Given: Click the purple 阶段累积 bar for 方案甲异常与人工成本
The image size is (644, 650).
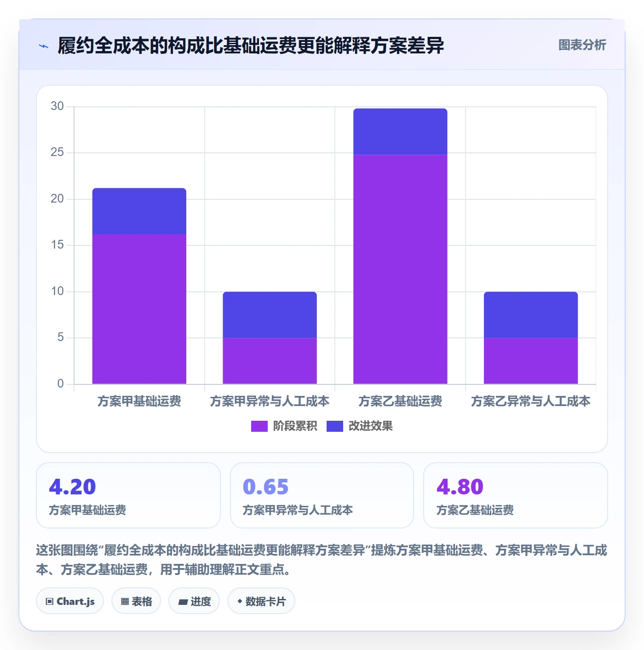Looking at the screenshot, I should point(270,361).
